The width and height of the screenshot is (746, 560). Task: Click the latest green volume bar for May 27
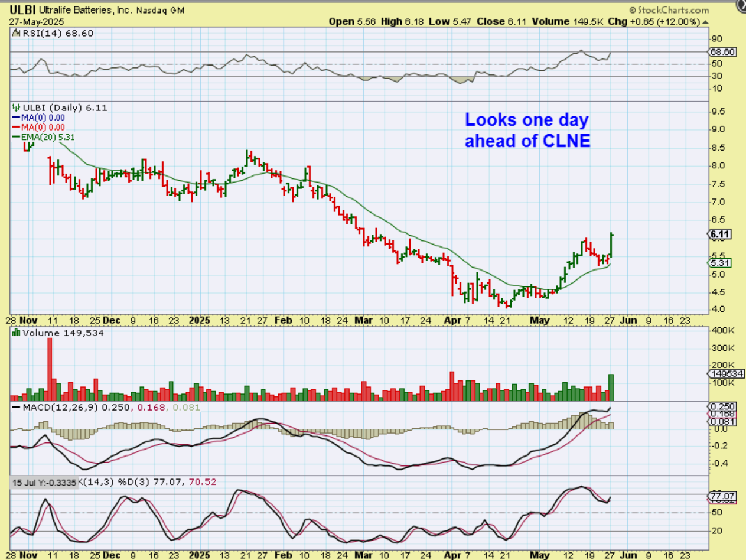611,388
